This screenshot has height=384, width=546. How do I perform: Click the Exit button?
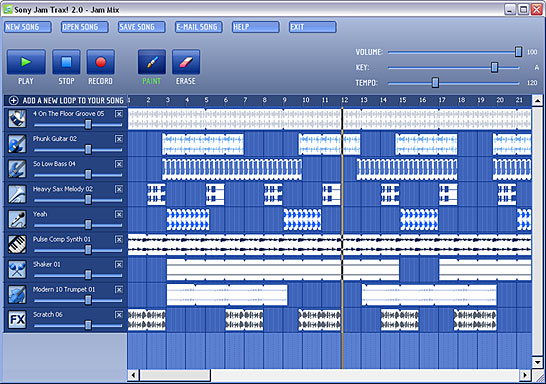(x=313, y=27)
